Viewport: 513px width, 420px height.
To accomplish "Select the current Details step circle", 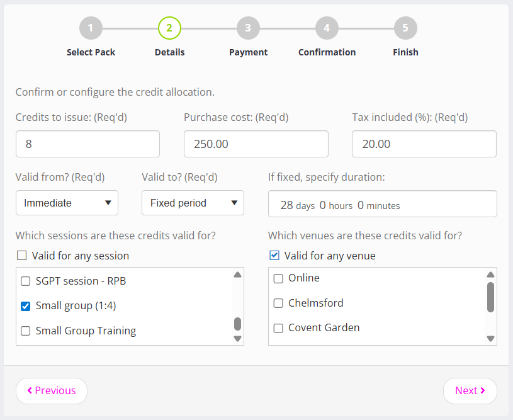I will (x=169, y=28).
